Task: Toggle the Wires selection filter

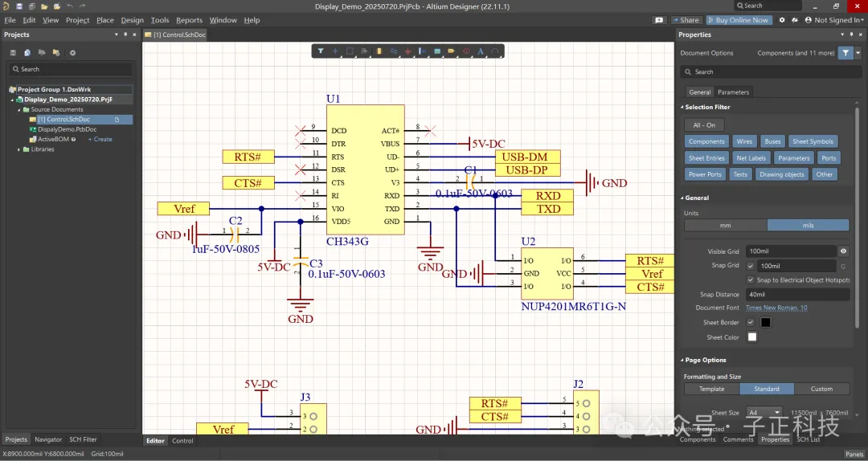Action: (744, 141)
